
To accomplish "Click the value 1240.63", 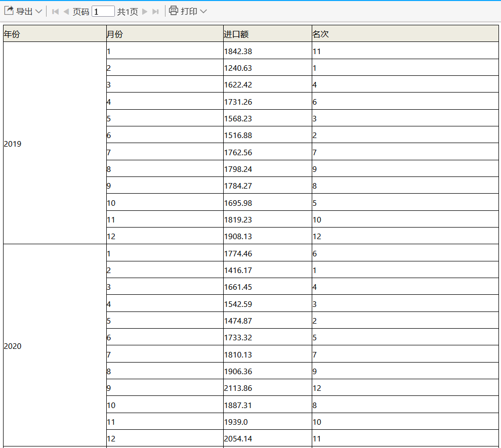I will 238,68.
